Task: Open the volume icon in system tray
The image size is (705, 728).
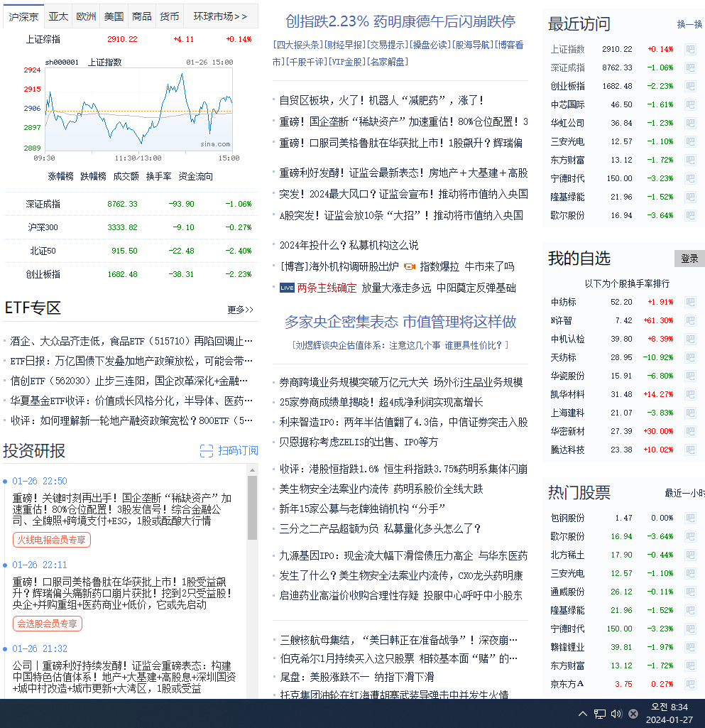Action: point(616,714)
